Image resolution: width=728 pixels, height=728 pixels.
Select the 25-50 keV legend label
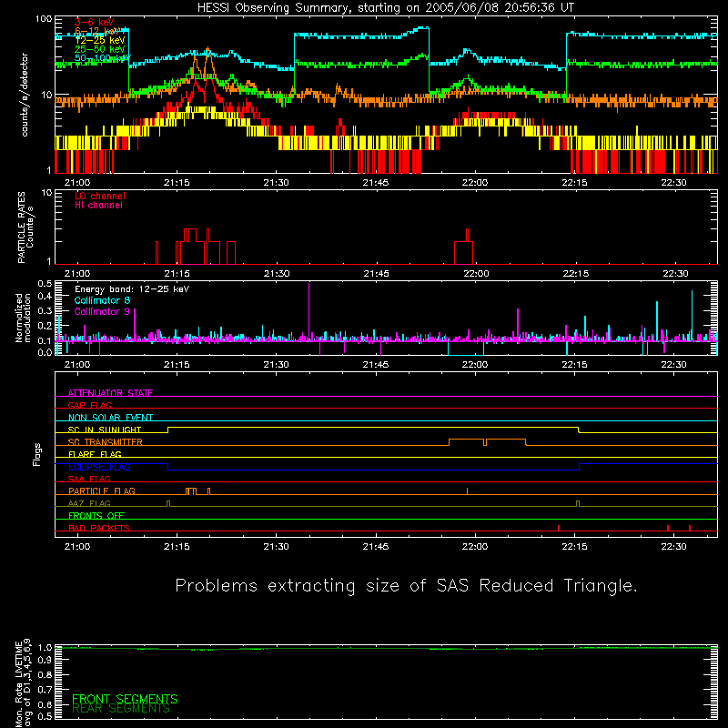(x=99, y=49)
